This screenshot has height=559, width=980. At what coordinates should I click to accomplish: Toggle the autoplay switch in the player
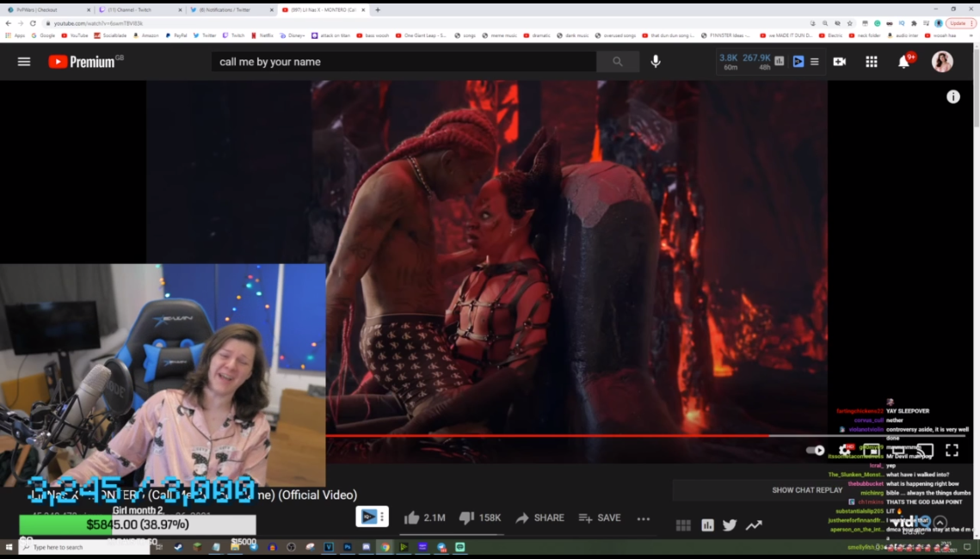click(x=815, y=450)
